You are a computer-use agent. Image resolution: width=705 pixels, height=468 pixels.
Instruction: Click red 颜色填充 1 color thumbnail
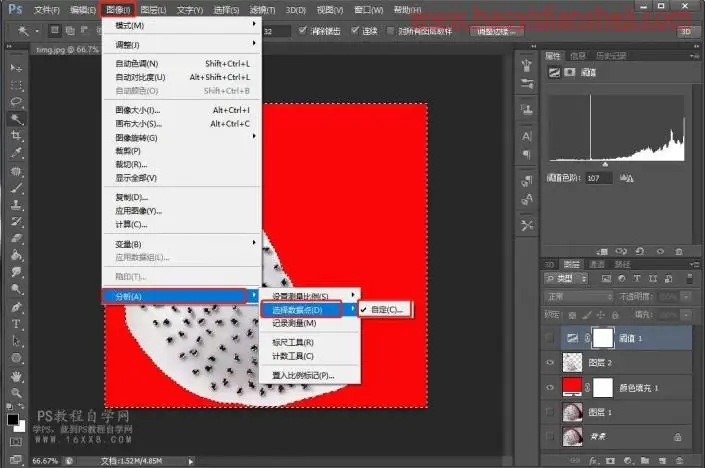pyautogui.click(x=572, y=387)
